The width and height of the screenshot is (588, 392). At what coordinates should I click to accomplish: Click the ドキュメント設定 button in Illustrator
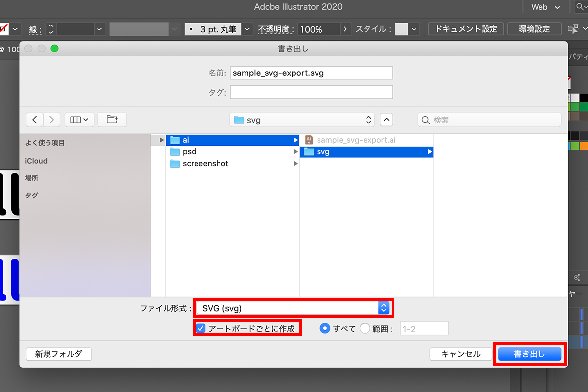click(466, 29)
